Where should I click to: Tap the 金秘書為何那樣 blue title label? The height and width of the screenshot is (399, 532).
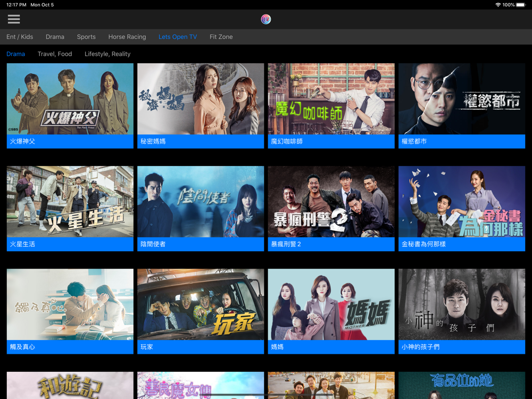pos(462,244)
